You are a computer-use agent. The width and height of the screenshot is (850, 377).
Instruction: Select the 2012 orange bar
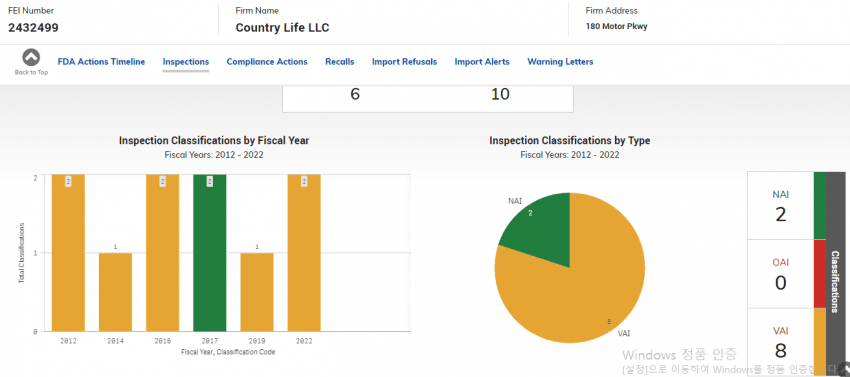coord(68,253)
